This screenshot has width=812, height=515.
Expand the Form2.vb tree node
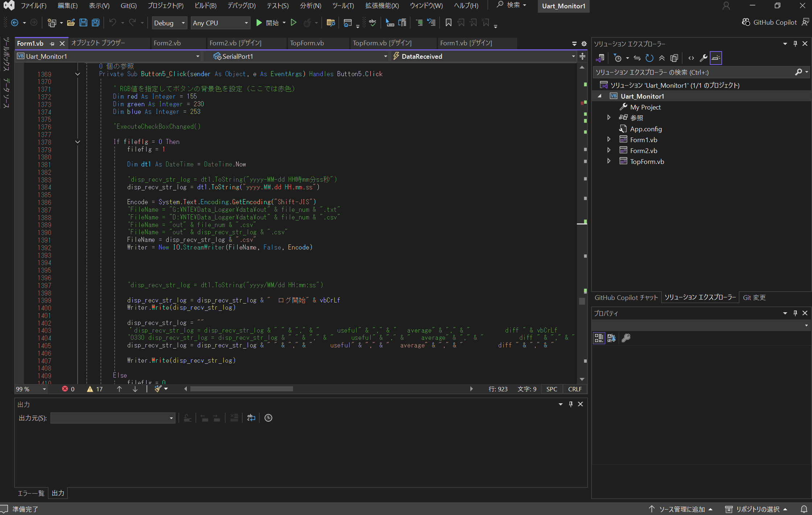tap(609, 151)
